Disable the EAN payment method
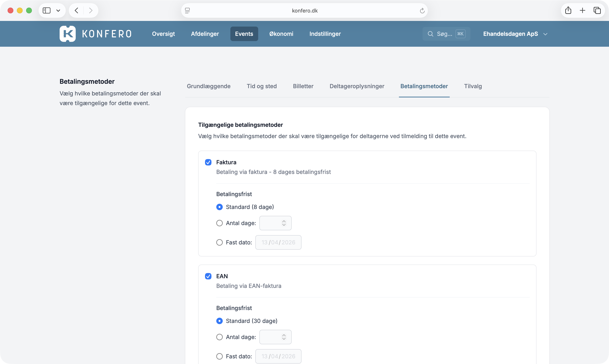This screenshot has height=364, width=609. [x=208, y=276]
